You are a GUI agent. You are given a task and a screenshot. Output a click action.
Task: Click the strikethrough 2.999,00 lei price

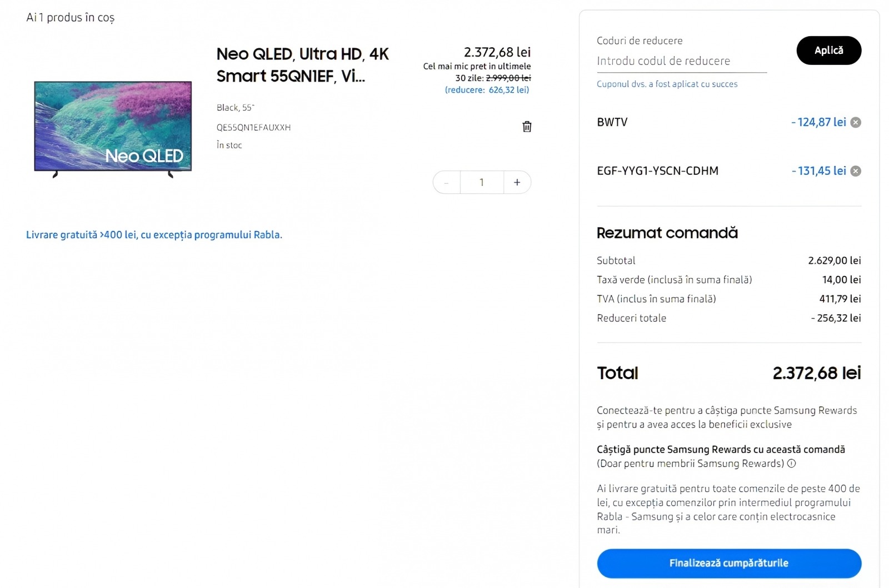508,78
